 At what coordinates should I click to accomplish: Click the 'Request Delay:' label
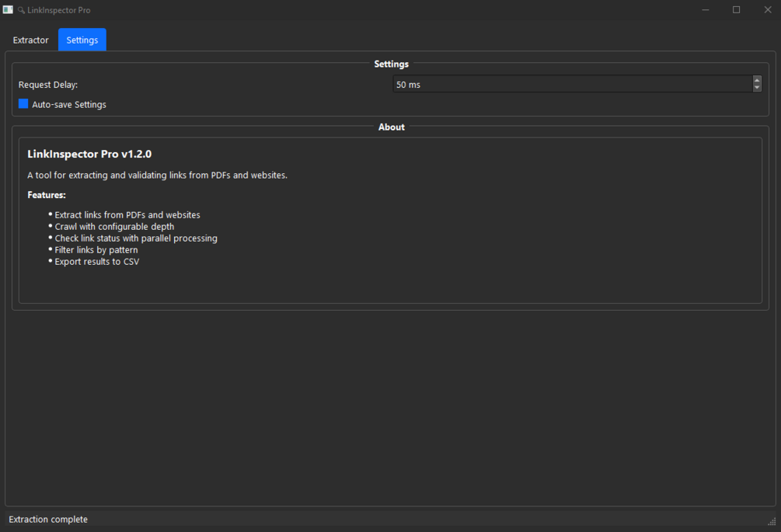pos(48,85)
